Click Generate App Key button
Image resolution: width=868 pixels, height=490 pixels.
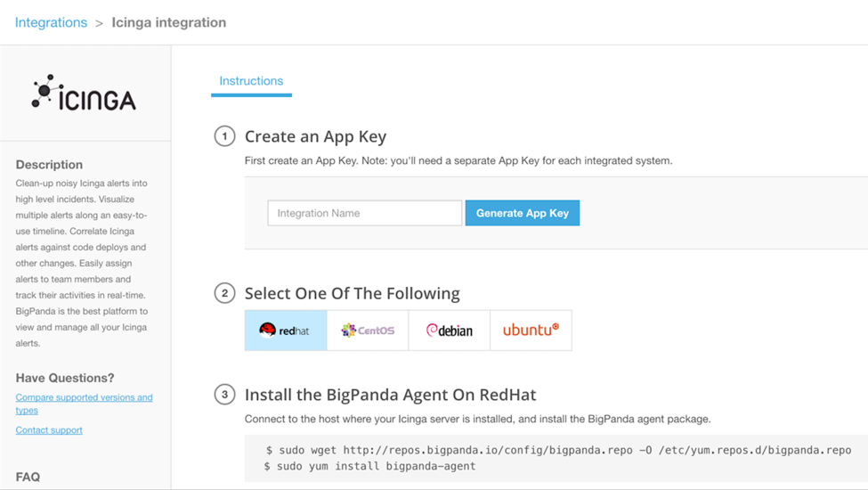523,213
